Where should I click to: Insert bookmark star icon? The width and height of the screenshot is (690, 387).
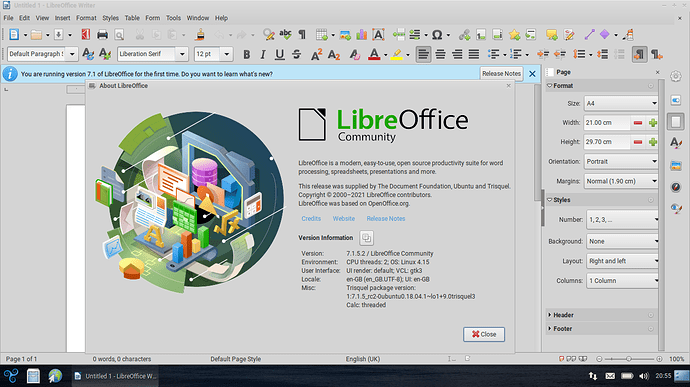[x=514, y=34]
